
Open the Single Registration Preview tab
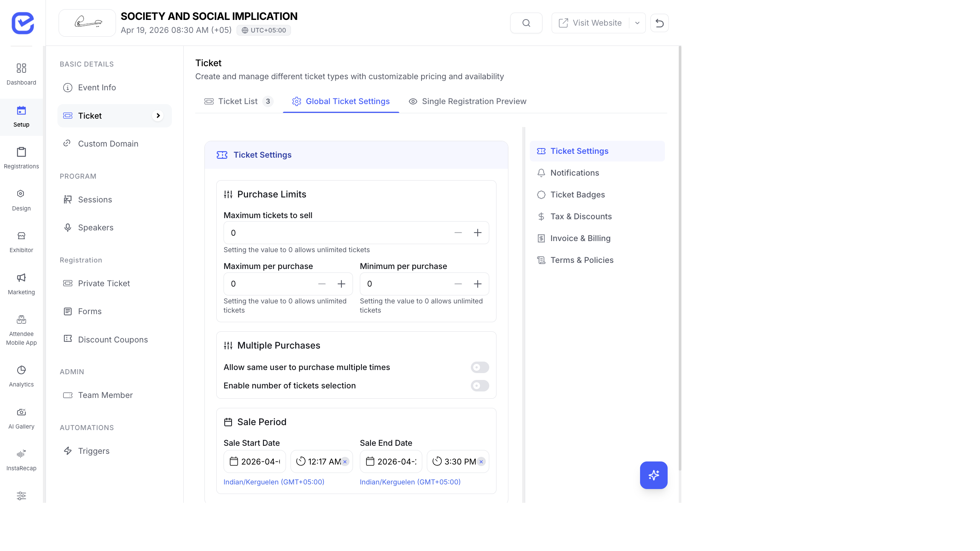click(x=468, y=101)
